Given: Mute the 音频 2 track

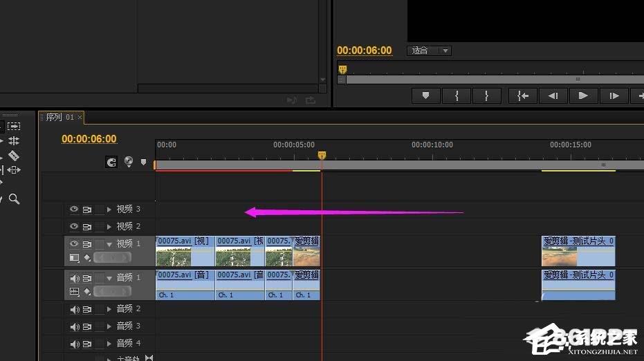Looking at the screenshot, I should (x=74, y=309).
